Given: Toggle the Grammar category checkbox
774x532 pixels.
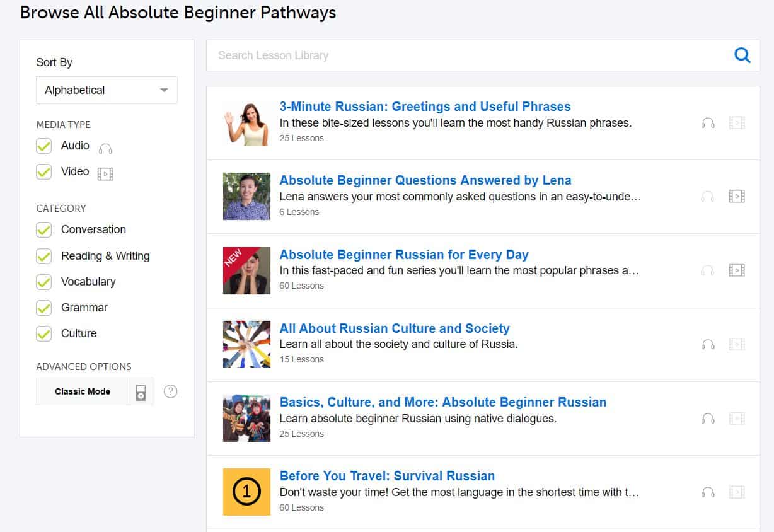Looking at the screenshot, I should coord(43,308).
